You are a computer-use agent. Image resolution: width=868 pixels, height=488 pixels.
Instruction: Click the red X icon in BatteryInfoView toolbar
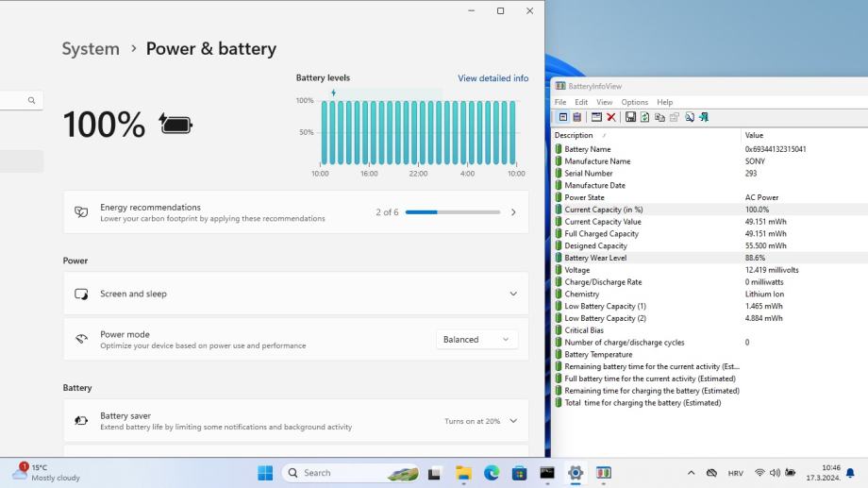(611, 117)
